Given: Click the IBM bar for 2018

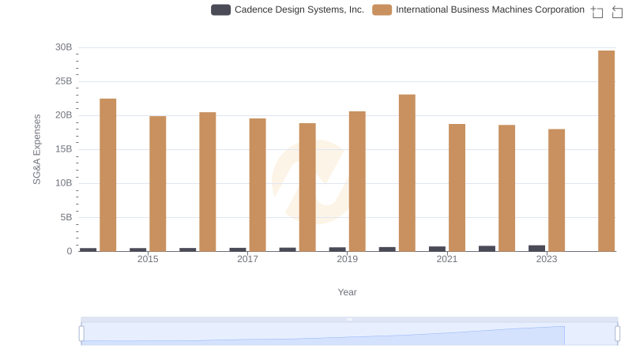Looking at the screenshot, I should point(307,187).
